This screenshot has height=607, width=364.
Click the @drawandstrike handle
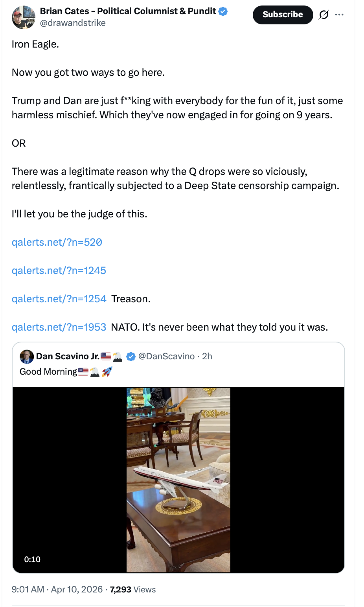(x=73, y=23)
